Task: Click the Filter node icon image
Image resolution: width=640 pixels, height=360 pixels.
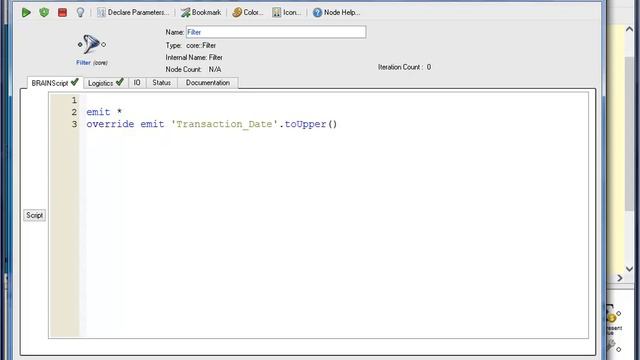Action: click(x=91, y=44)
